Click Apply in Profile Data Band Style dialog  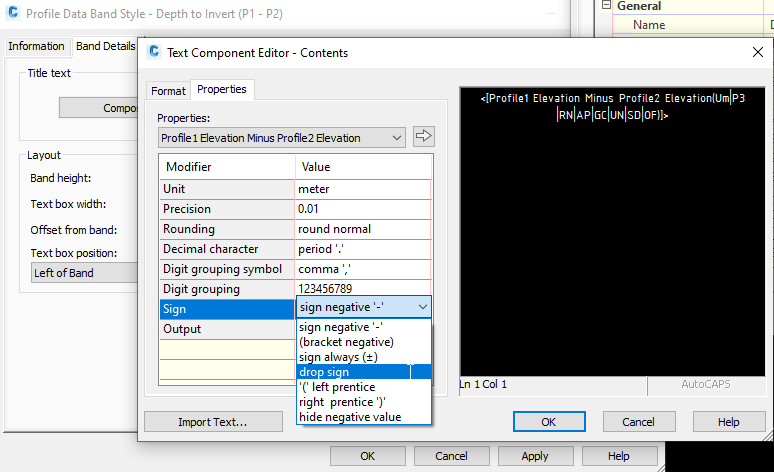tap(535, 456)
